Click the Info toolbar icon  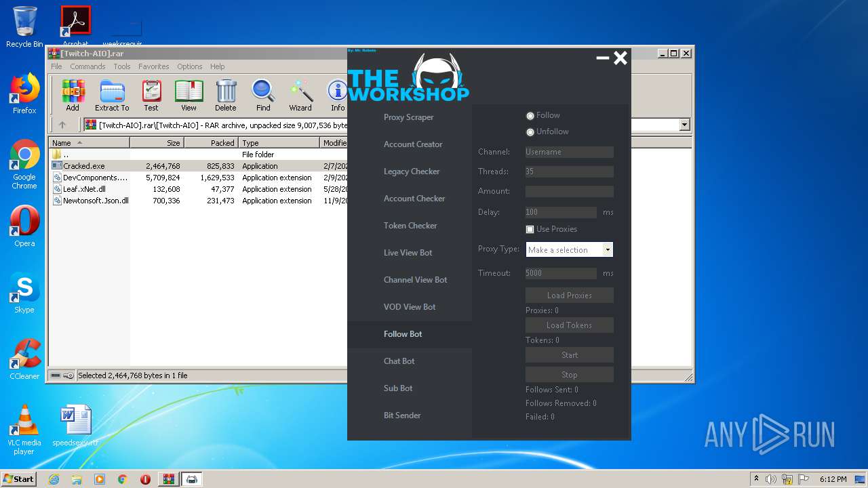pyautogui.click(x=338, y=96)
